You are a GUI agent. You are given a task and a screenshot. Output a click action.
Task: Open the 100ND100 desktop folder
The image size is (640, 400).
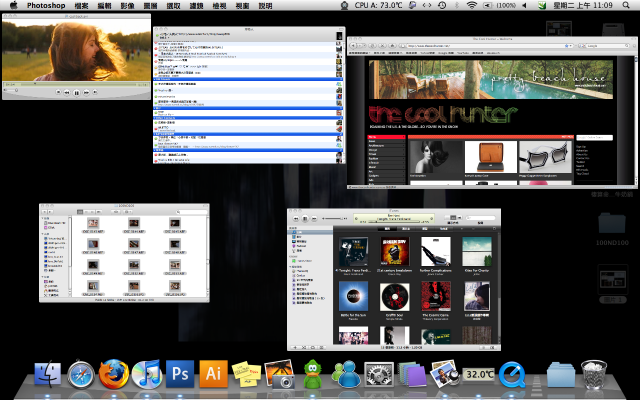610,224
